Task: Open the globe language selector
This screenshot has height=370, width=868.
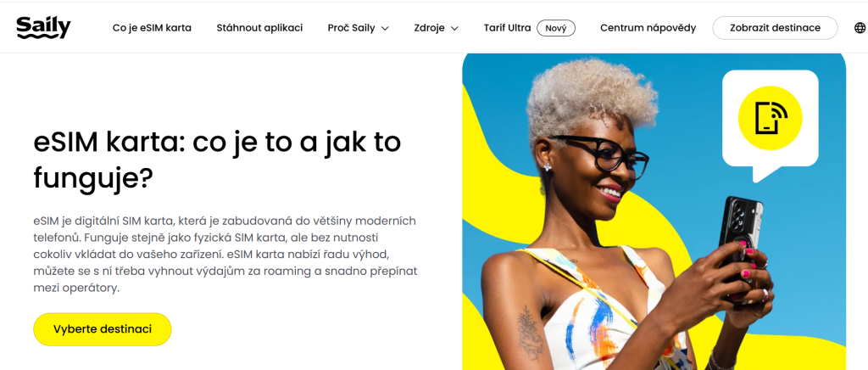Action: [x=860, y=28]
